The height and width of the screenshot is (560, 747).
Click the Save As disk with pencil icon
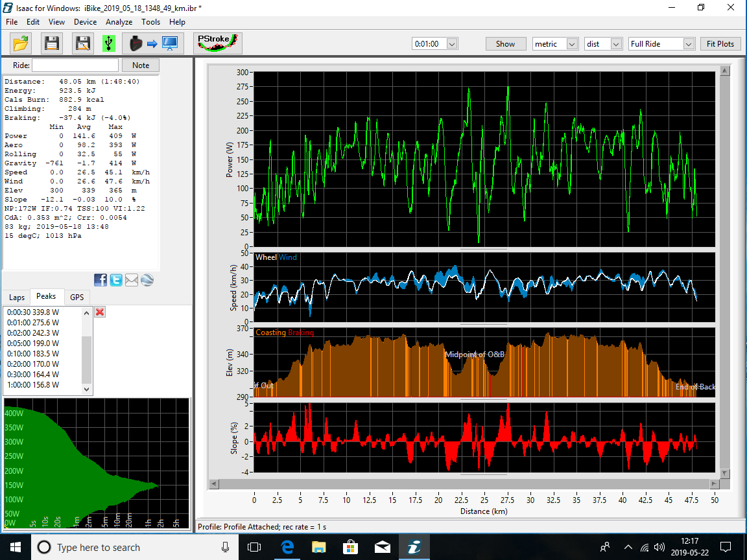pos(82,43)
